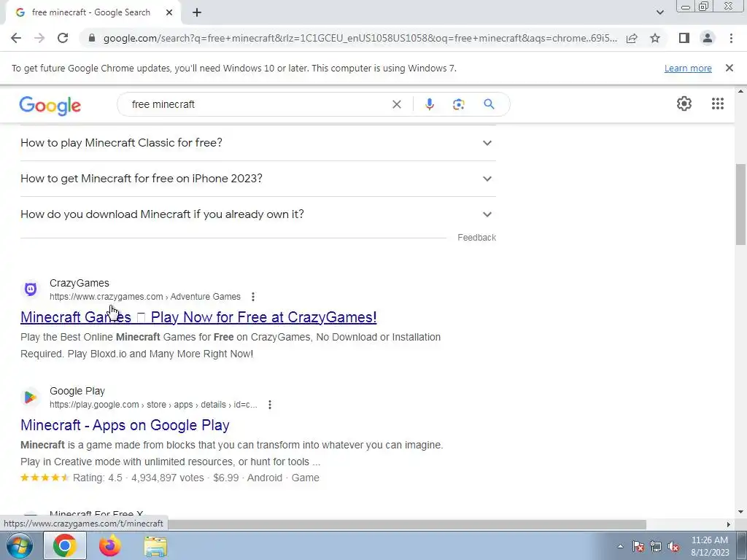
Task: Open Google quick settings gear
Action: [x=684, y=104]
